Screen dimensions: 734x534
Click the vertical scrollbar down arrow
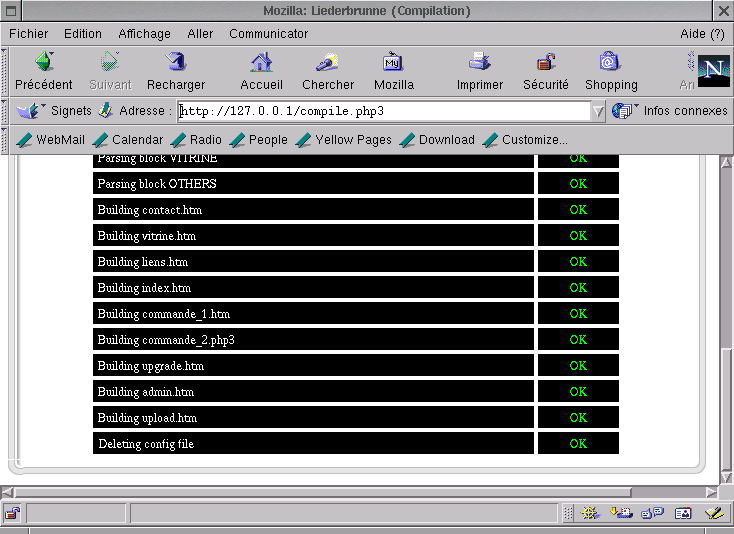tap(726, 475)
